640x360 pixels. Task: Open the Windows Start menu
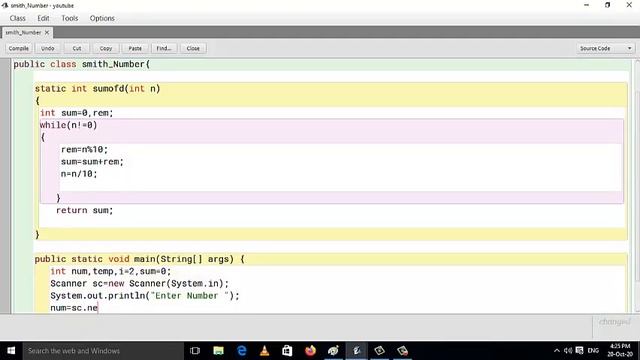click(x=11, y=351)
